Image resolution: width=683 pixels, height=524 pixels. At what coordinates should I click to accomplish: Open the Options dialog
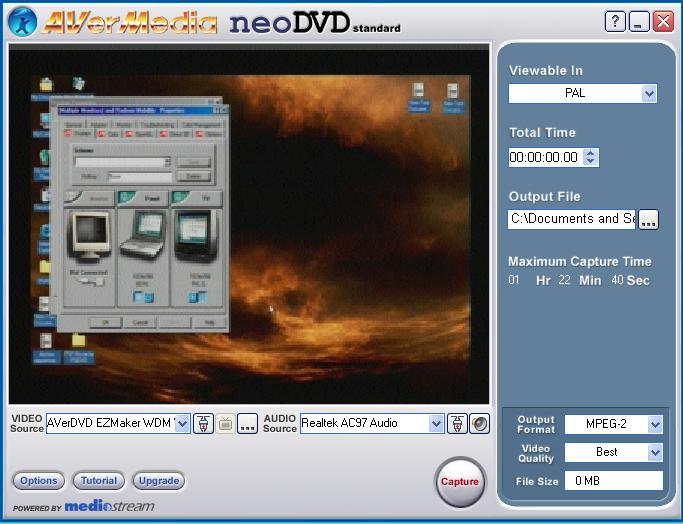coord(38,481)
